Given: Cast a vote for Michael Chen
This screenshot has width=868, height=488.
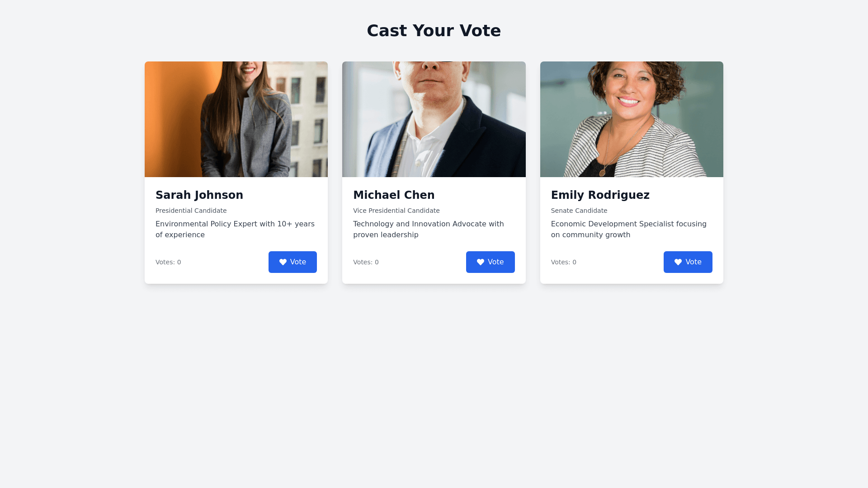Looking at the screenshot, I should click(x=490, y=262).
